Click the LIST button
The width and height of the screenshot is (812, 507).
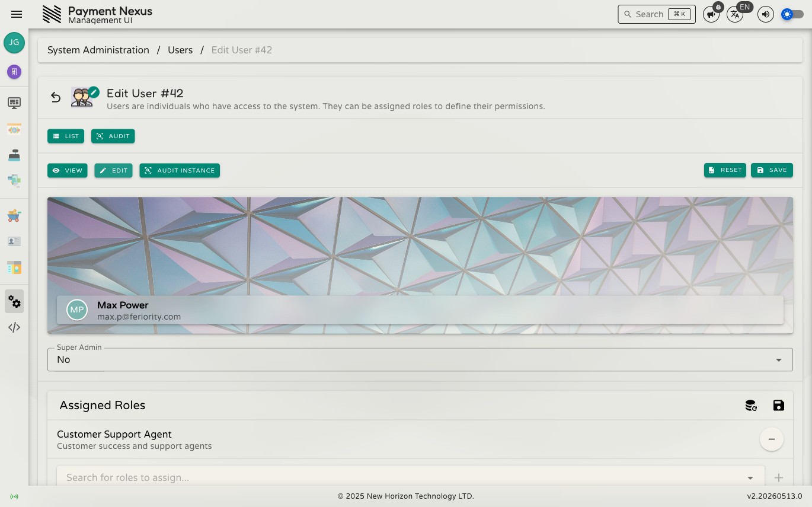click(x=66, y=136)
